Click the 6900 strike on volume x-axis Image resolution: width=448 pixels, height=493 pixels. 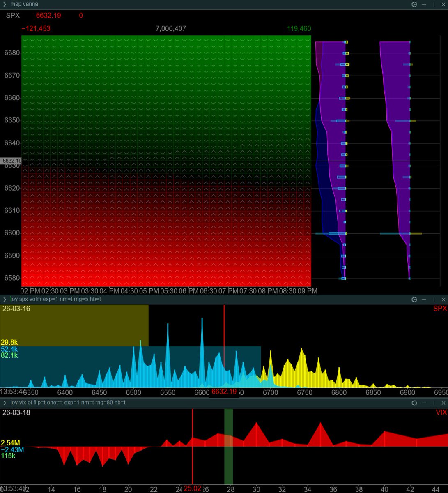(408, 393)
